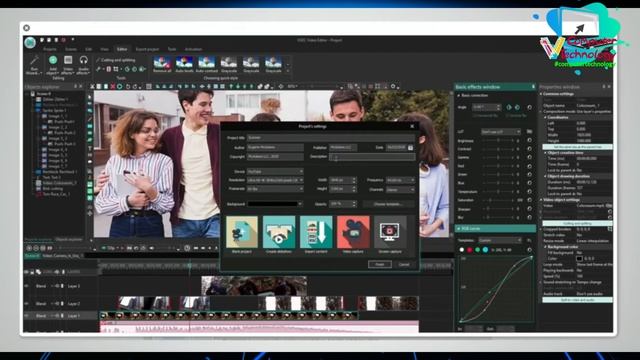Open the Projects menu
The width and height of the screenshot is (640, 360).
pyautogui.click(x=50, y=49)
